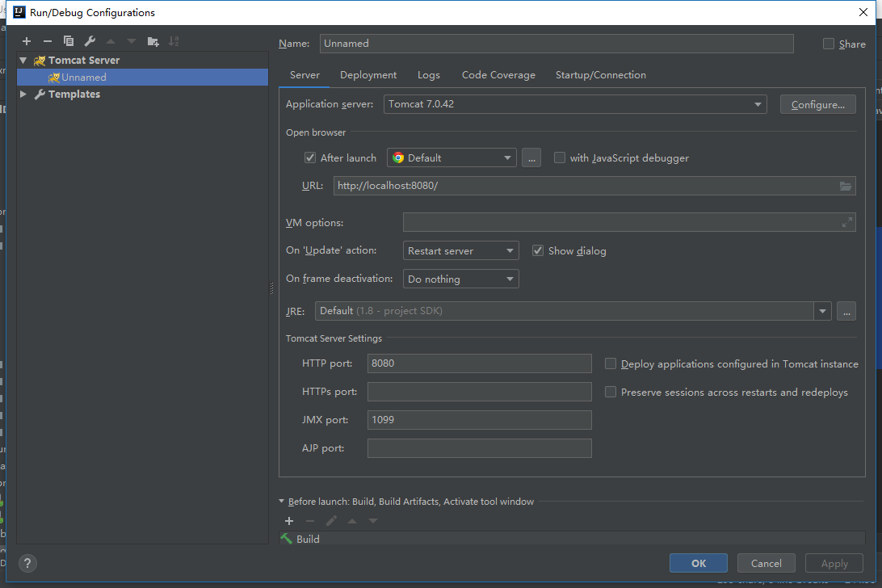Click the Templates wrench icon in tree
The image size is (882, 588).
tap(40, 94)
